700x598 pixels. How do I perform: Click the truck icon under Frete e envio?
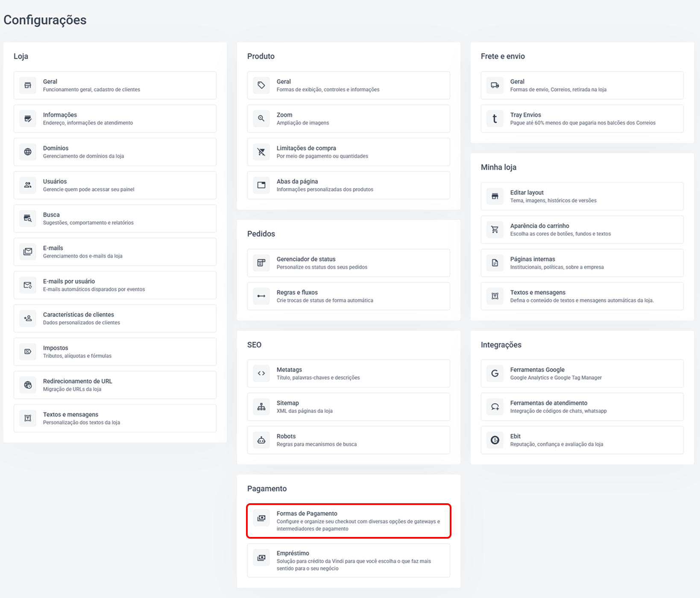(495, 85)
